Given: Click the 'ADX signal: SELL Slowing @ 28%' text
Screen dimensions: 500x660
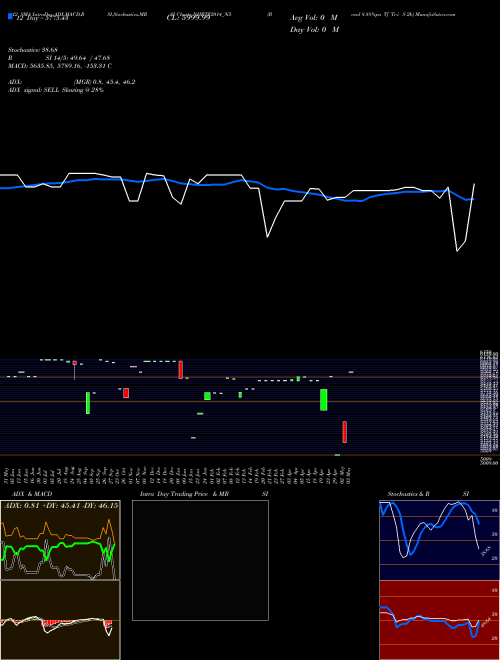Looking at the screenshot, I should [x=56, y=90].
